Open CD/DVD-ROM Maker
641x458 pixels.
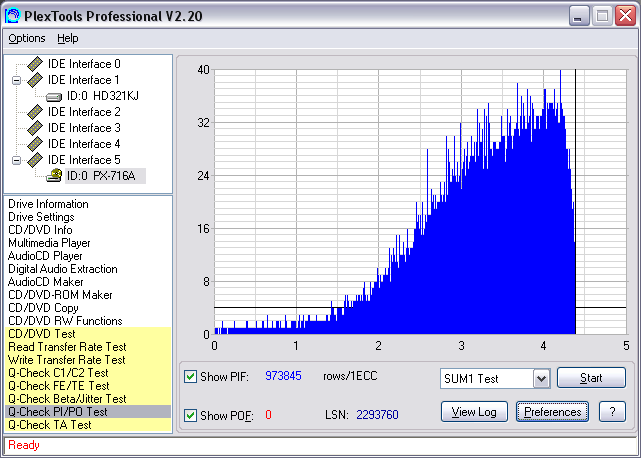pyautogui.click(x=60, y=295)
